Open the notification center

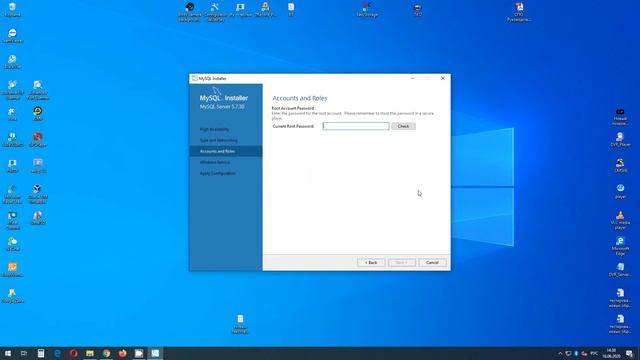630,353
